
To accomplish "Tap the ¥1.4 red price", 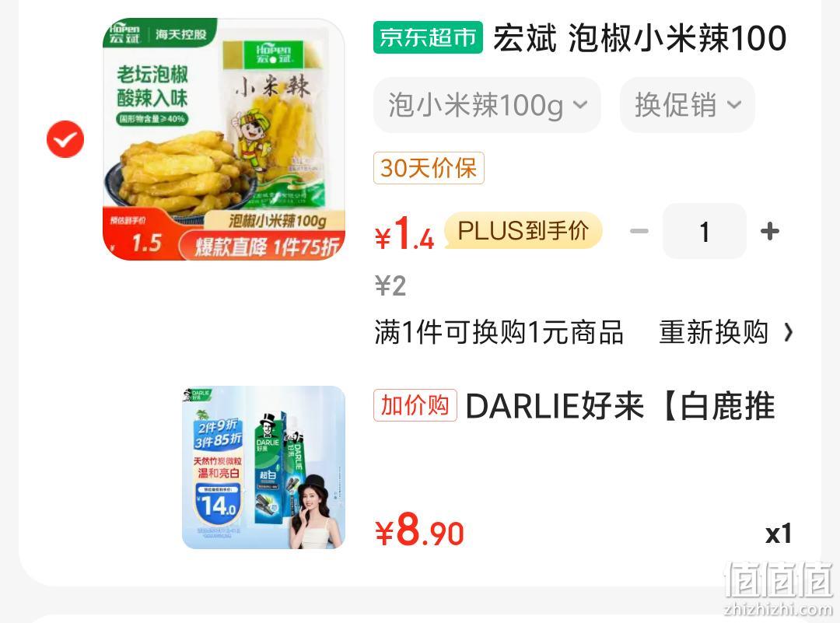I will tap(404, 233).
